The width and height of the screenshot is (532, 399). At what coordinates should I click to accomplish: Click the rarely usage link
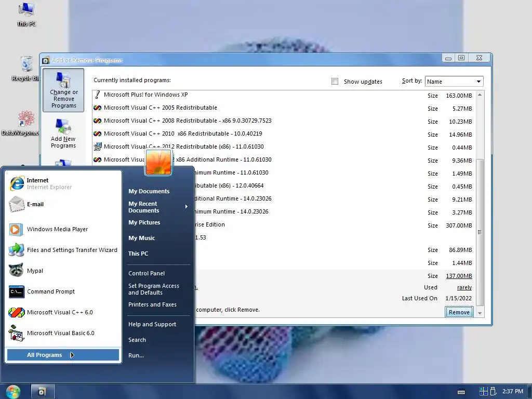464,287
